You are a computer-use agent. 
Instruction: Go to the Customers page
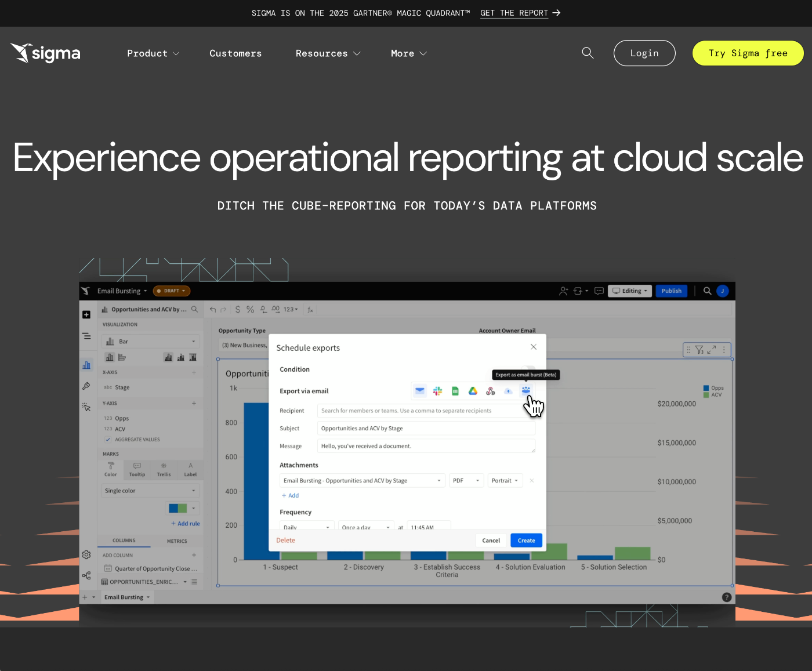tap(235, 53)
